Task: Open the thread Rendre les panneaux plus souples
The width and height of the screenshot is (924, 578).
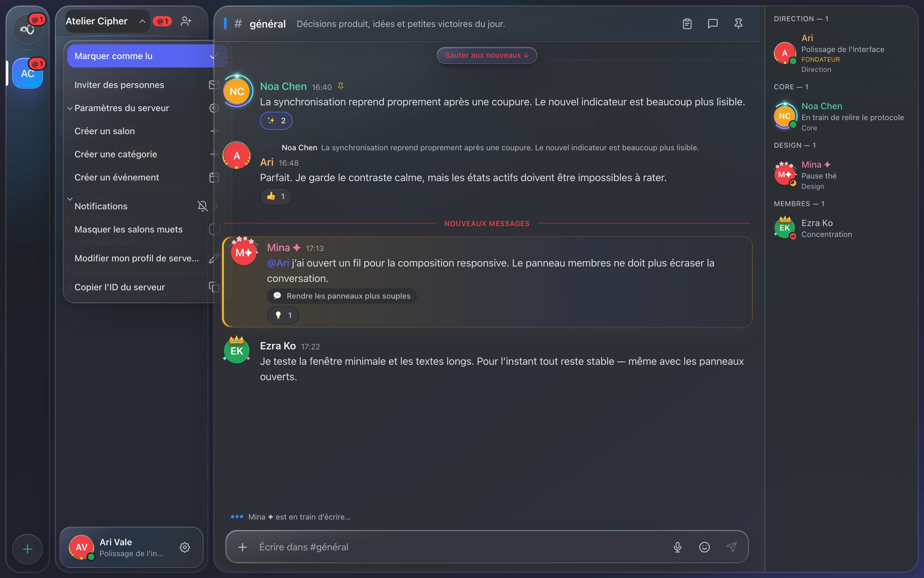Action: 342,296
